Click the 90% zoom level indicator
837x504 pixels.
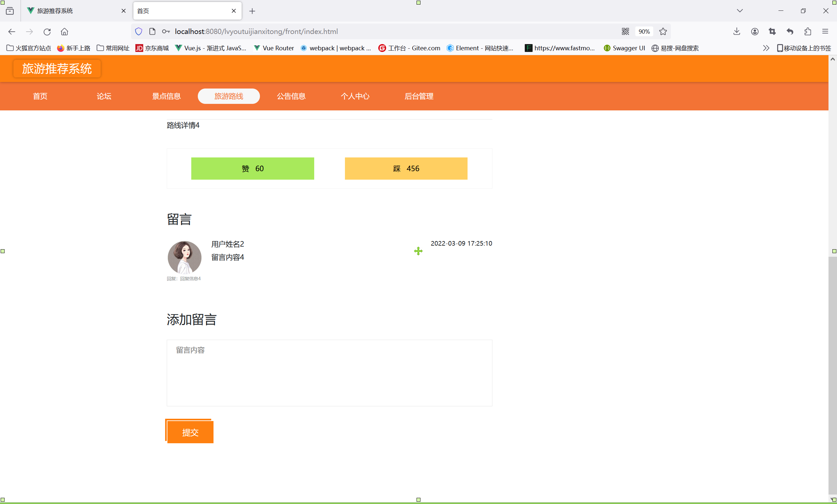[x=644, y=32]
